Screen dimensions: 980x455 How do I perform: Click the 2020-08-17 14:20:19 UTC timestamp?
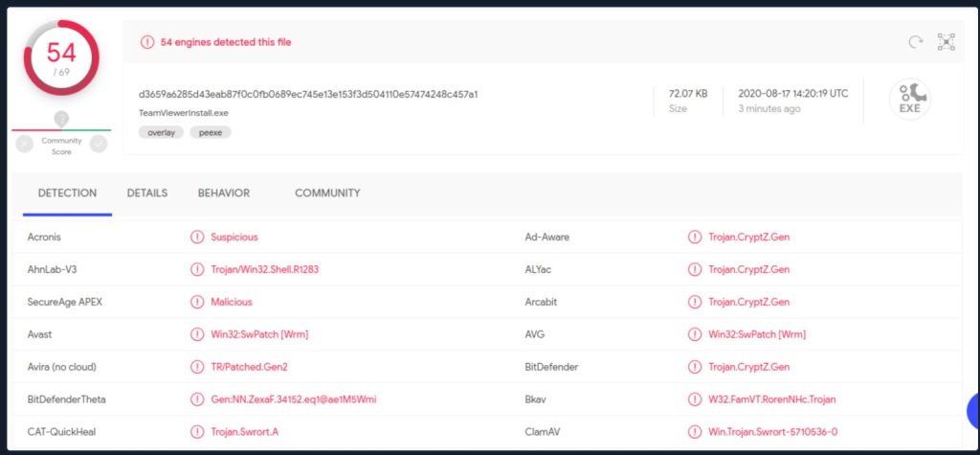(793, 93)
